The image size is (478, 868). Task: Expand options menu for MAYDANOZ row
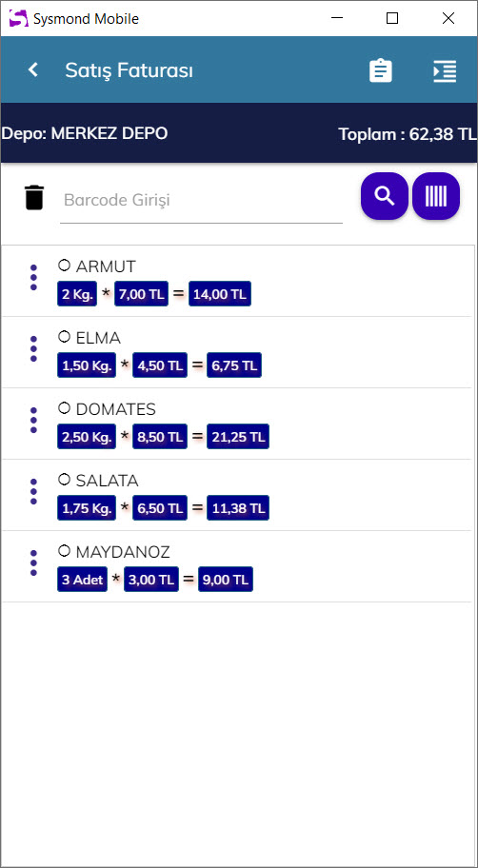coord(33,563)
